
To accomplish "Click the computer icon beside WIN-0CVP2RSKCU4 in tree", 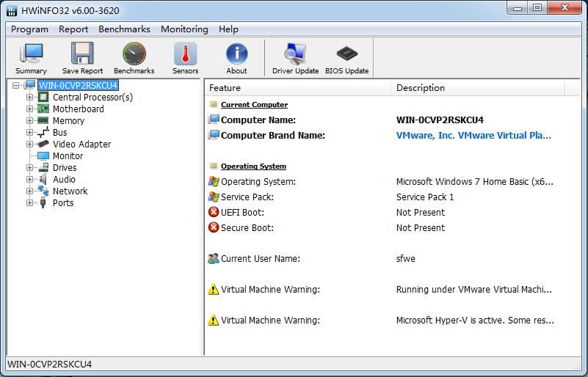I will 30,85.
